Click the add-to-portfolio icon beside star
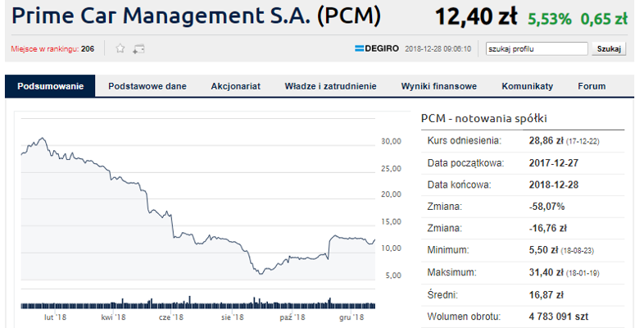 click(138, 49)
